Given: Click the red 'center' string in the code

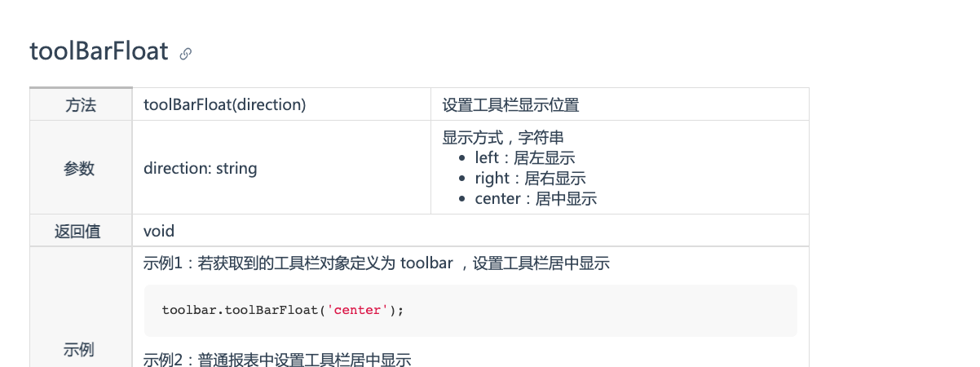Looking at the screenshot, I should pos(358,311).
